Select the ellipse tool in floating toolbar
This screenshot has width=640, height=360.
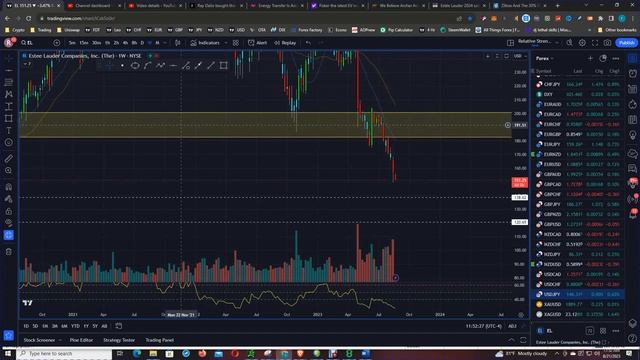click(135, 66)
